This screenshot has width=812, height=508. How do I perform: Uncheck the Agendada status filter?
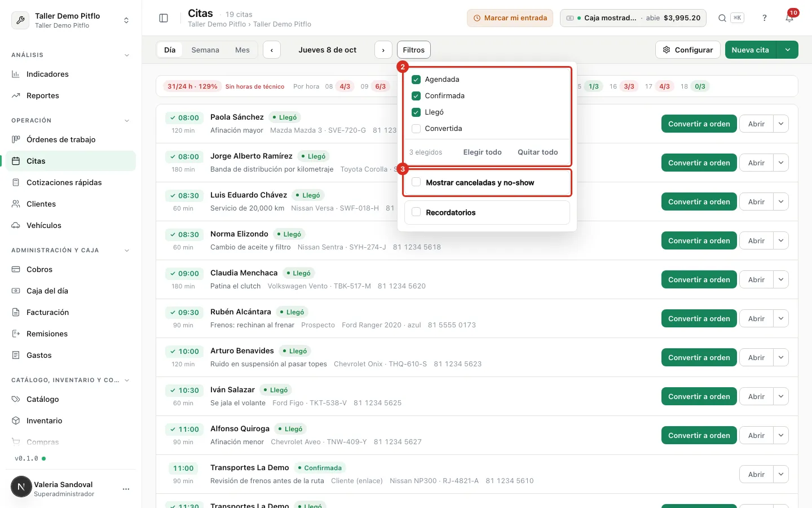click(x=416, y=80)
